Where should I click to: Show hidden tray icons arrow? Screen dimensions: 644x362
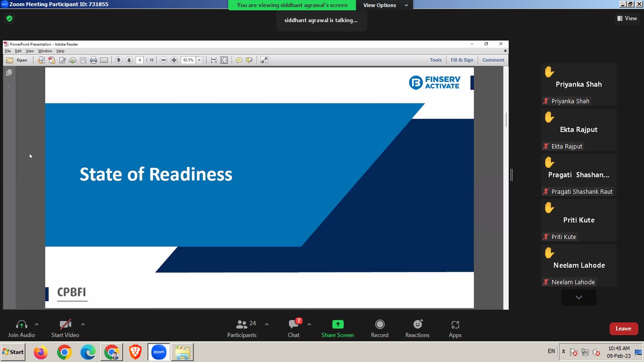coord(563,352)
